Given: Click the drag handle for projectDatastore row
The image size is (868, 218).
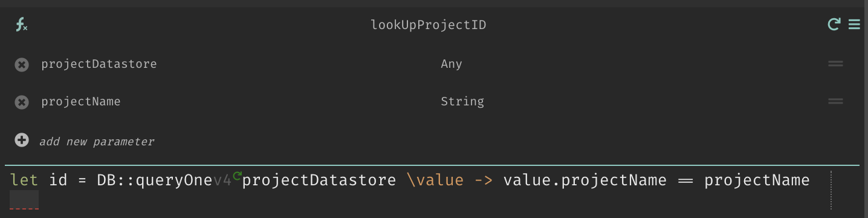Looking at the screenshot, I should pos(835,64).
